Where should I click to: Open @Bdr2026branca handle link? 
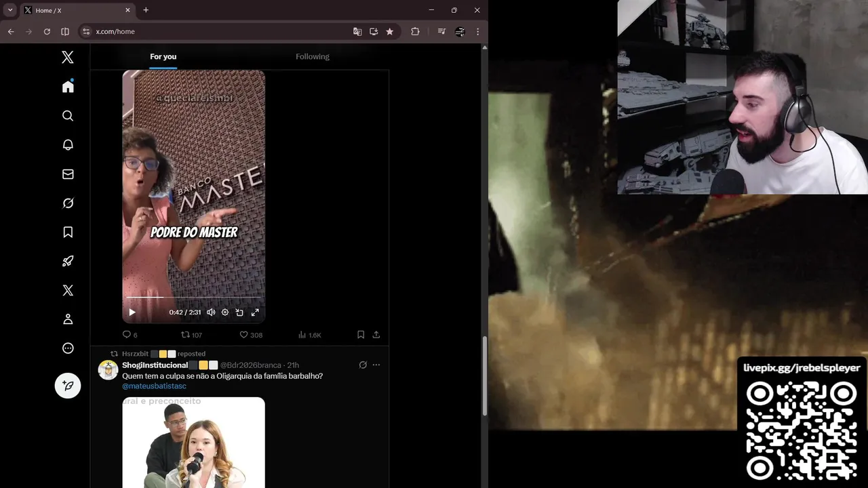250,365
